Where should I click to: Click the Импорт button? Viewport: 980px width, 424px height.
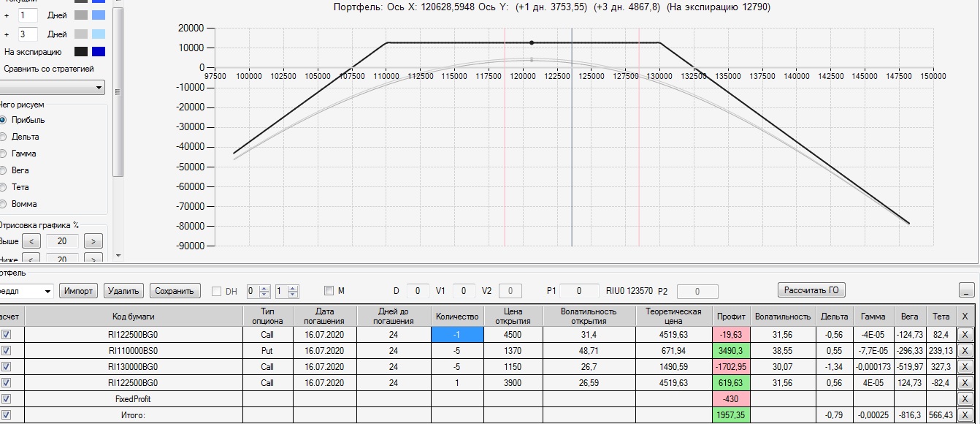pyautogui.click(x=78, y=291)
